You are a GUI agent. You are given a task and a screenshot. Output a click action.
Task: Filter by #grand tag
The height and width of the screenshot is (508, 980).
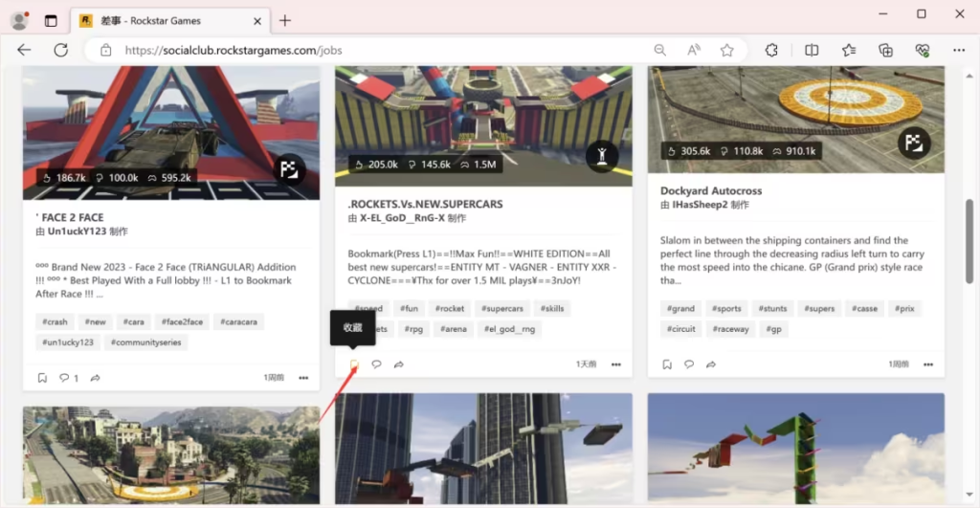pyautogui.click(x=680, y=309)
